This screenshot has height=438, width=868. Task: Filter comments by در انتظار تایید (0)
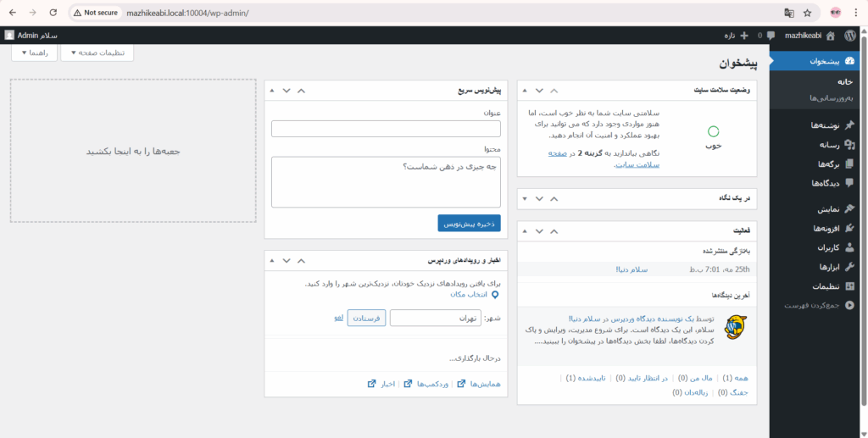point(643,378)
